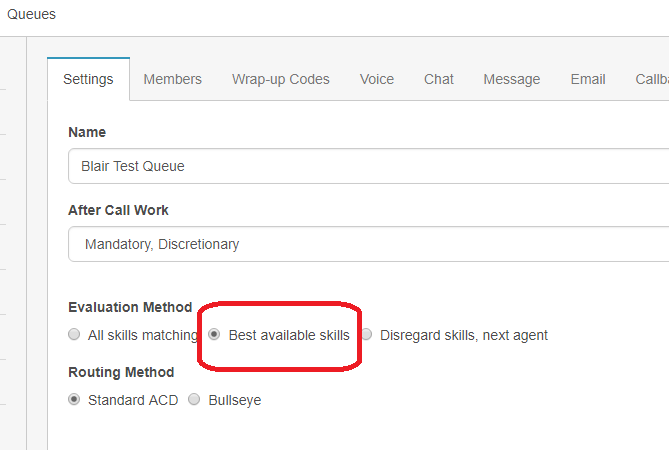Screen dimensions: 669x450
Task: Click the Routing Method label
Action: coord(121,372)
